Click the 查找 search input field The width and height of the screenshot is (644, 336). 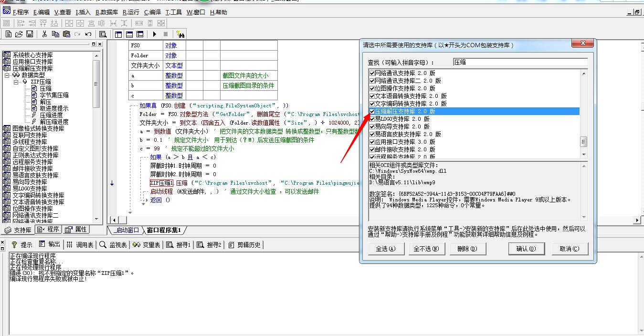(520, 63)
